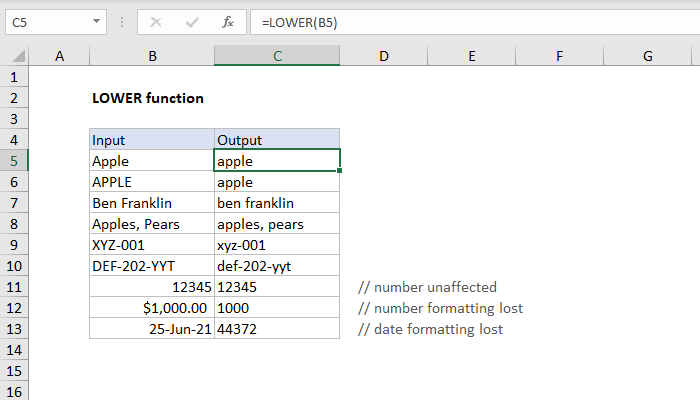Select cell containing 'APPLE' uppercase input
This screenshot has width=700, height=400.
coord(152,182)
